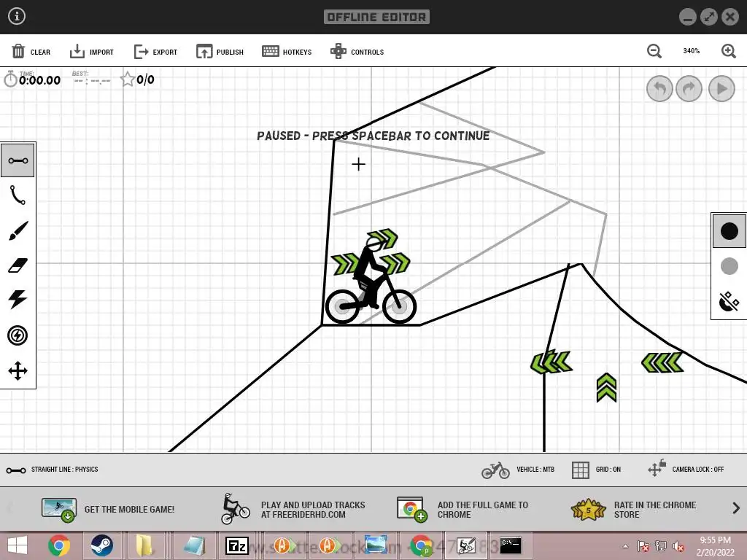Open Steam from the taskbar
Screen dimensions: 747x560
[x=102, y=545]
